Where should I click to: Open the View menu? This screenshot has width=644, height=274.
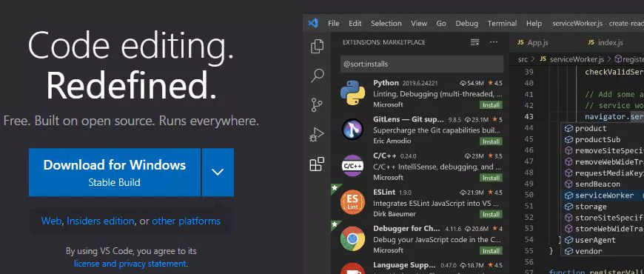[x=419, y=24]
